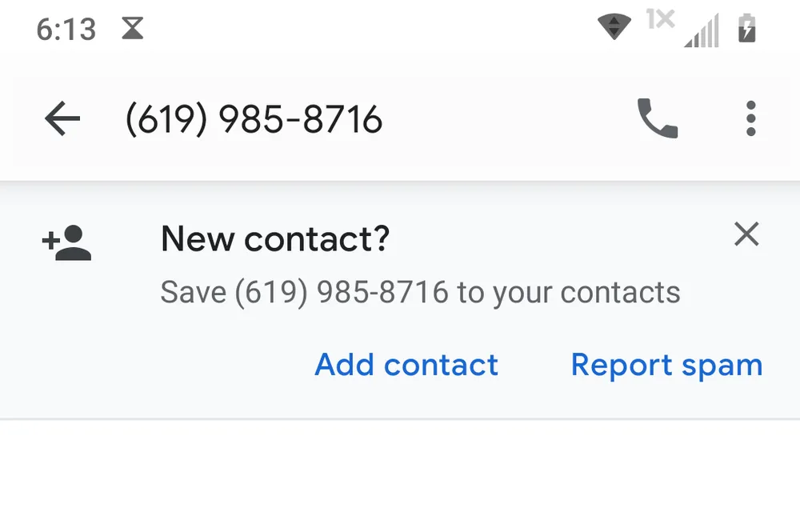Tap the (619) 985-8716 title in the header
This screenshot has width=800, height=532.
pyautogui.click(x=254, y=120)
